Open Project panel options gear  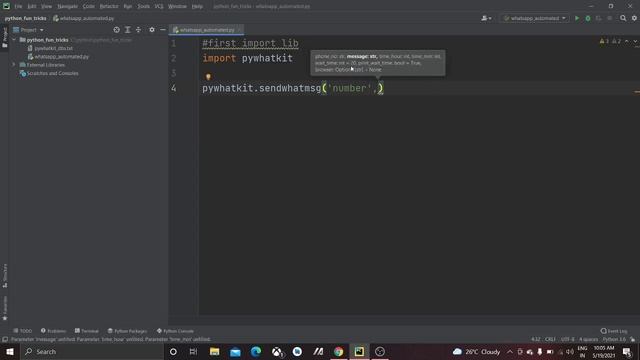coord(152,30)
